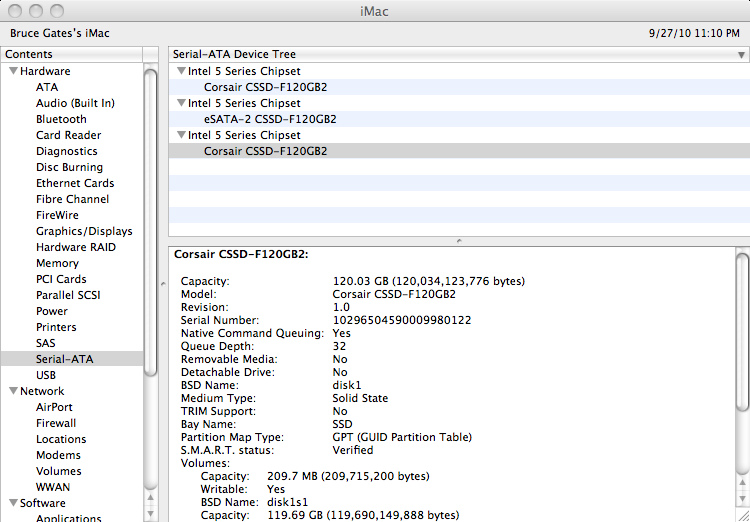Click GPT (GUID Partition Table) text
The width and height of the screenshot is (750, 522).
pyautogui.click(x=402, y=437)
